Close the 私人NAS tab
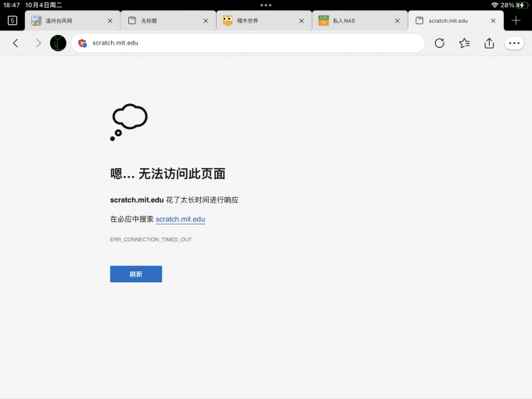Screen dimensions: 532x399 point(397,20)
